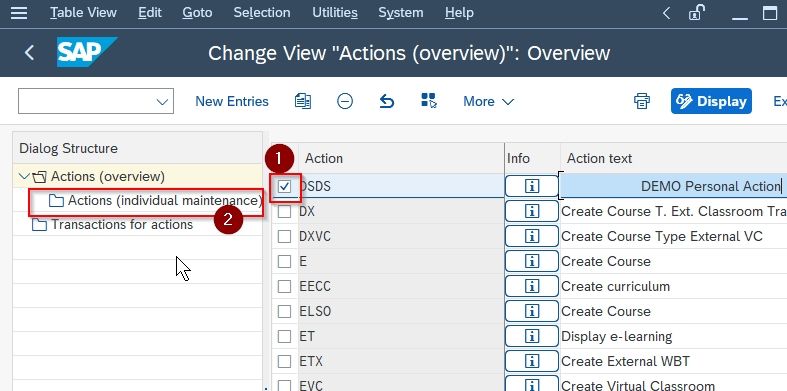This screenshot has width=787, height=391.
Task: Open info for action DSDS
Action: pyautogui.click(x=532, y=186)
